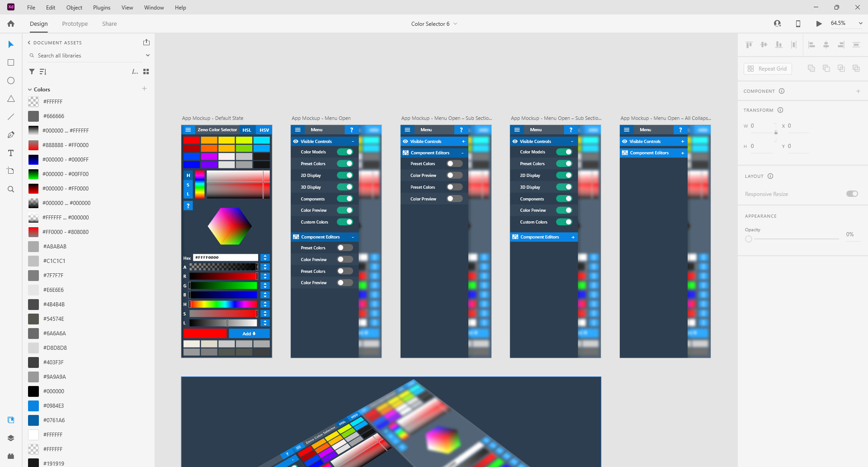Click the eye icon beside Visible Controls in Menu Open artboard
The image size is (868, 467).
[x=296, y=141]
